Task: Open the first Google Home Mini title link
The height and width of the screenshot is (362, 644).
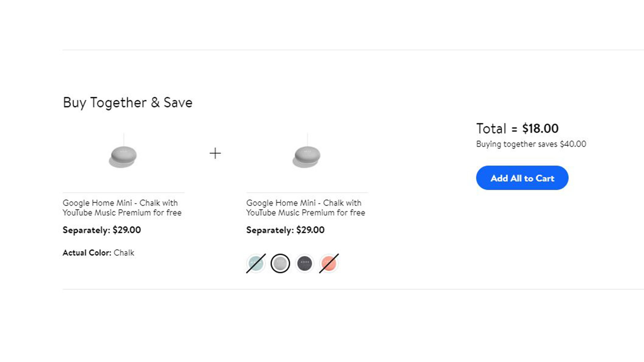Action: [x=122, y=208]
